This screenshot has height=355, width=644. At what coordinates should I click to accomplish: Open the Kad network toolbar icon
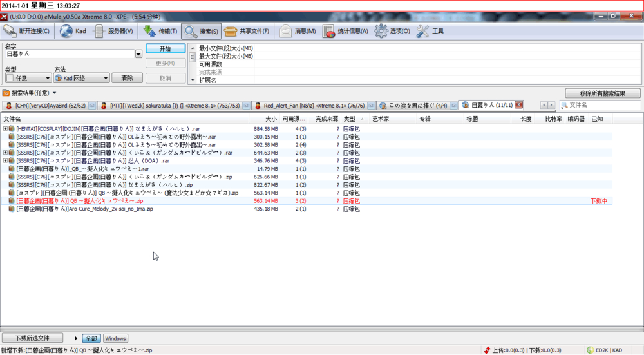pos(66,31)
